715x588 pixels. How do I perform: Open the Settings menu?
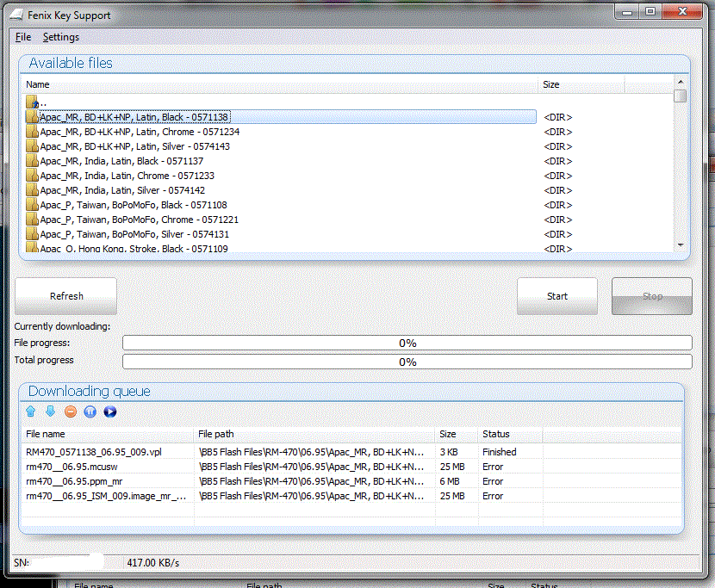tap(60, 37)
